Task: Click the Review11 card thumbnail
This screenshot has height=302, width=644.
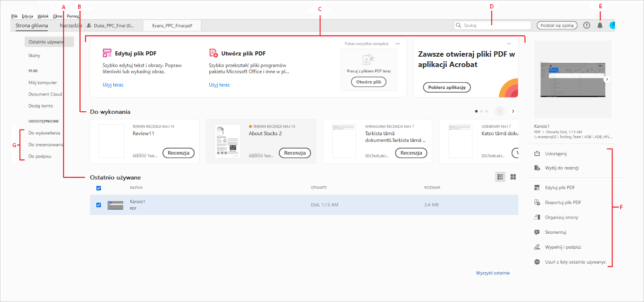Action: [111, 141]
